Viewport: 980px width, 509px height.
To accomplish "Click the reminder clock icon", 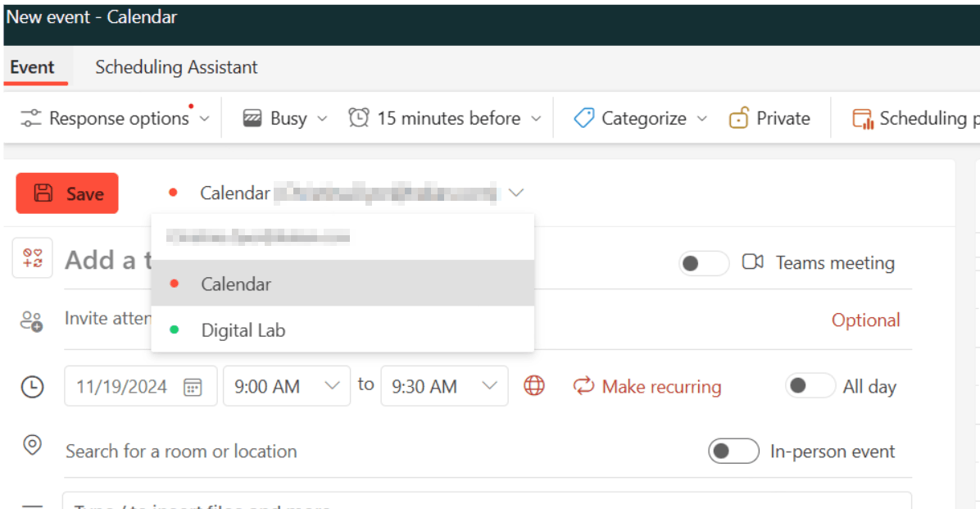I will click(358, 117).
